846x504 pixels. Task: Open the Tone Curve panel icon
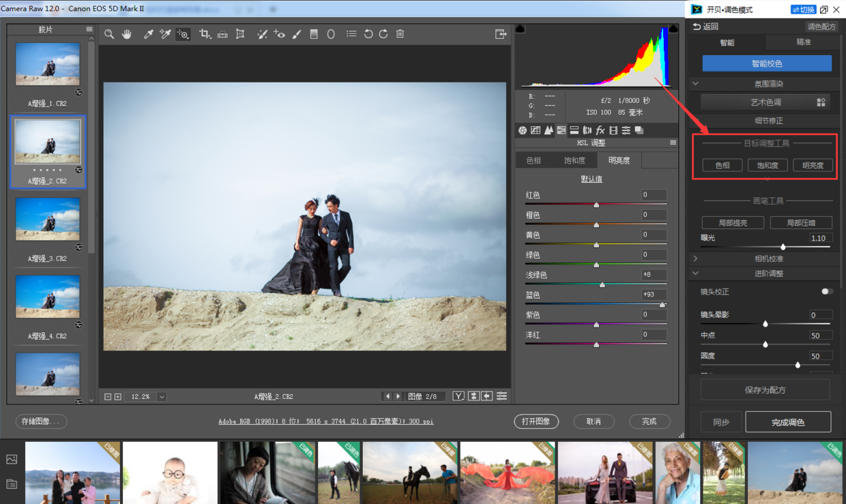[536, 130]
